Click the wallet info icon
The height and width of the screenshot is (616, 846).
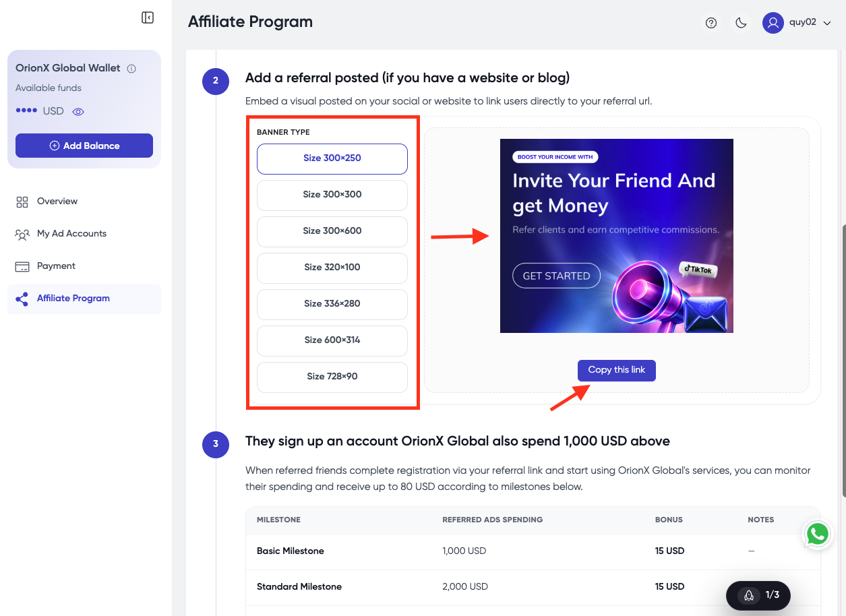pyautogui.click(x=131, y=68)
